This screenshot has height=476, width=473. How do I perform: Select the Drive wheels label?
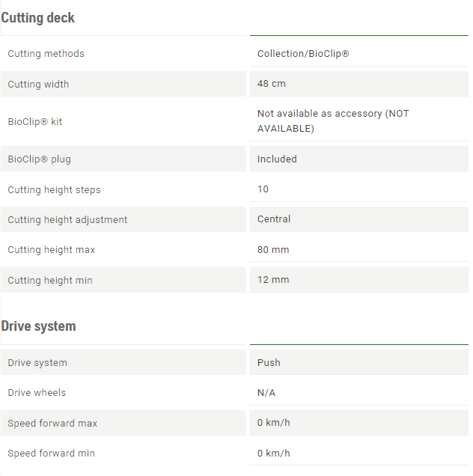[37, 392]
